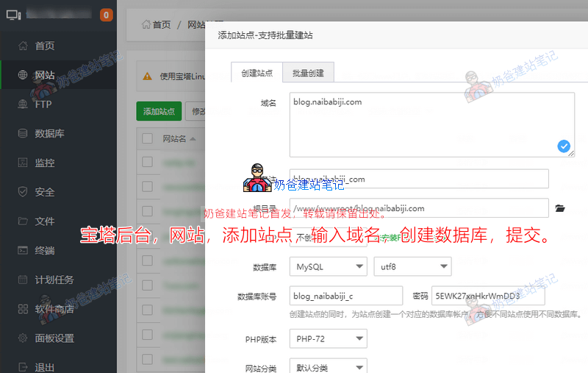Viewport: 588px width, 373px height.
Task: Click the grid icon for 软件商店
Action: point(23,309)
